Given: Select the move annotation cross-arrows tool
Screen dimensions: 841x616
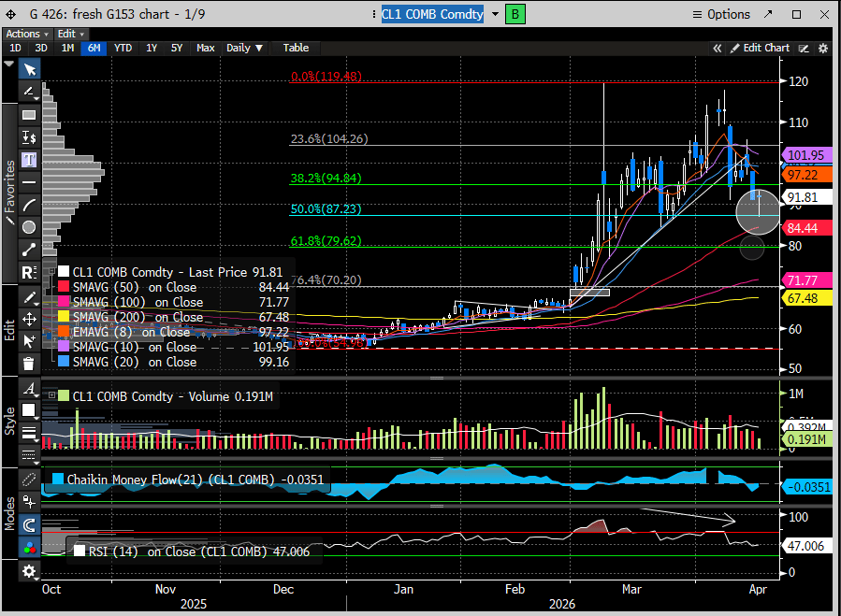Looking at the screenshot, I should (29, 319).
